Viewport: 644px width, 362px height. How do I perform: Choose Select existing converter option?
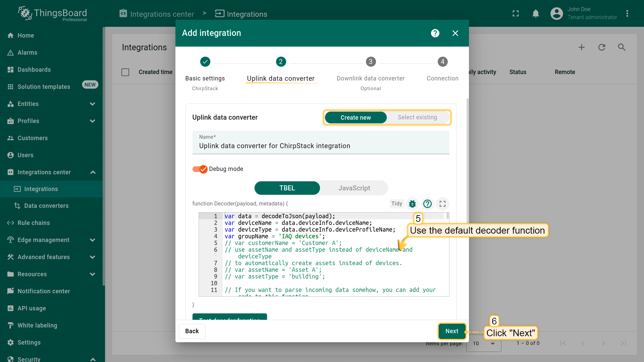pos(417,118)
